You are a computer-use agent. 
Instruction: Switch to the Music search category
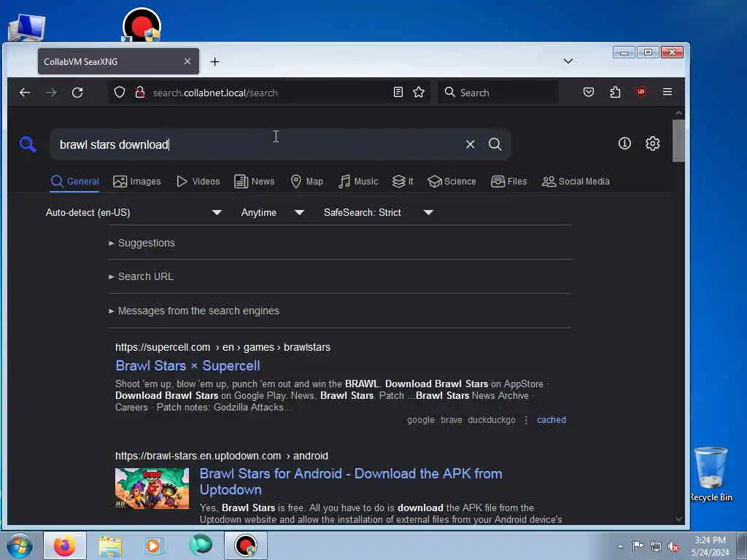[358, 182]
